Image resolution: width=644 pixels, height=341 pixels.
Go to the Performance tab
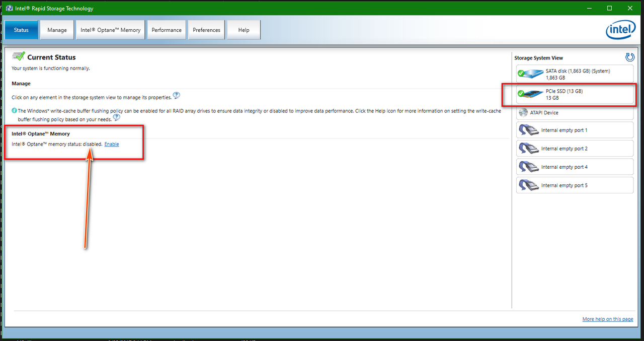[167, 30]
